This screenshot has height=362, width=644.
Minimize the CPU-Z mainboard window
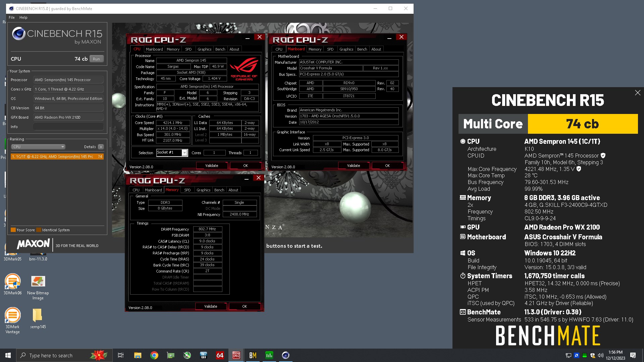tap(389, 38)
